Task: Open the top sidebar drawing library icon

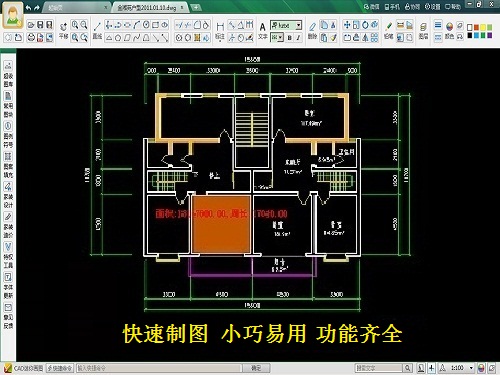Action: point(8,75)
